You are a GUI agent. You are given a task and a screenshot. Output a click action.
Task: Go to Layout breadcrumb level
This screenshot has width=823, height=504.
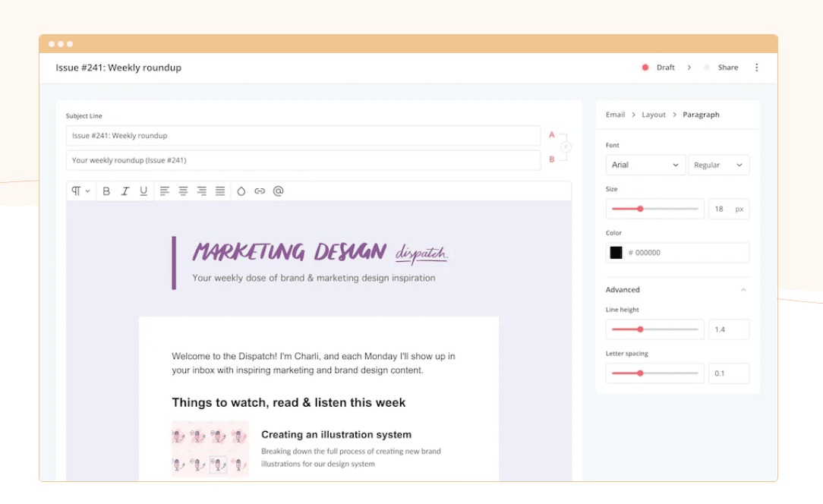pos(654,115)
